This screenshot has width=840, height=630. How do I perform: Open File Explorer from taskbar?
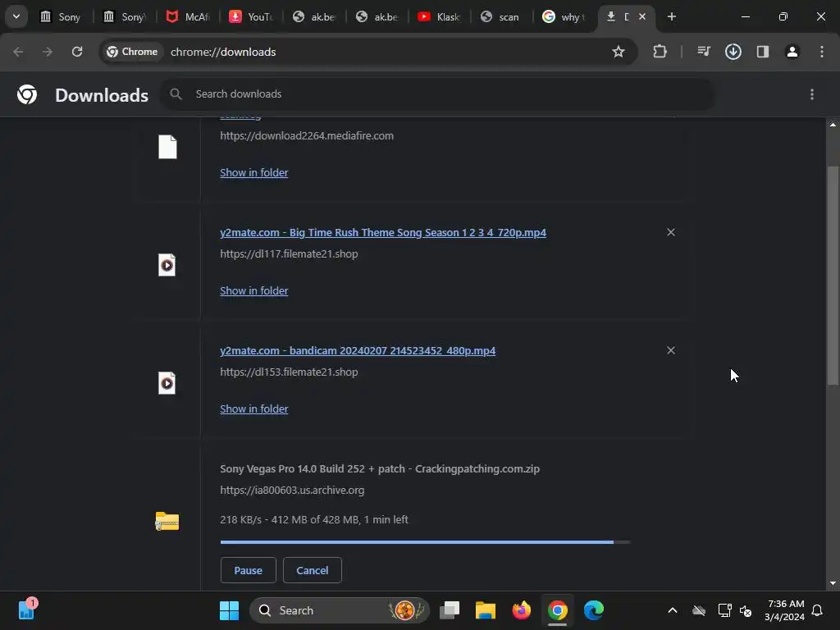(486, 610)
